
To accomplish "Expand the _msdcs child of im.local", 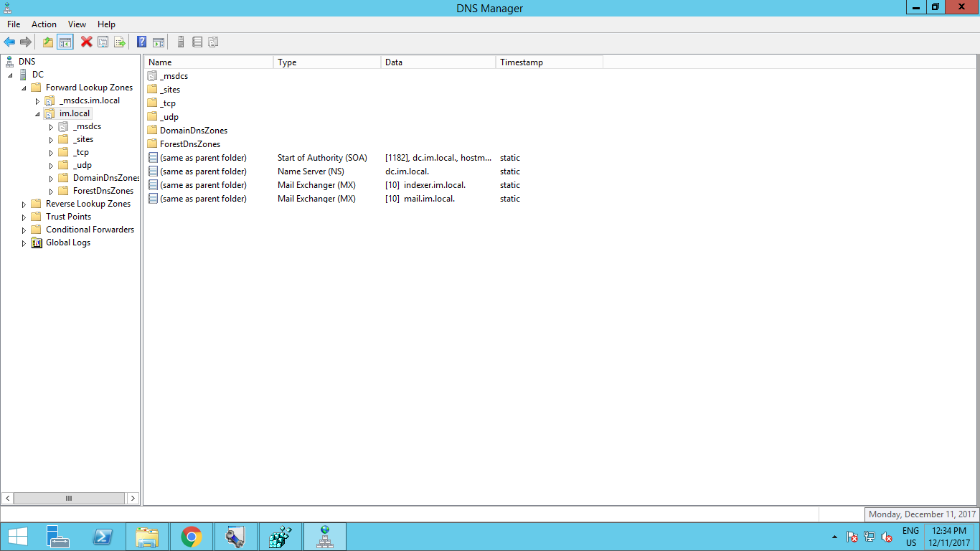I will [50, 126].
